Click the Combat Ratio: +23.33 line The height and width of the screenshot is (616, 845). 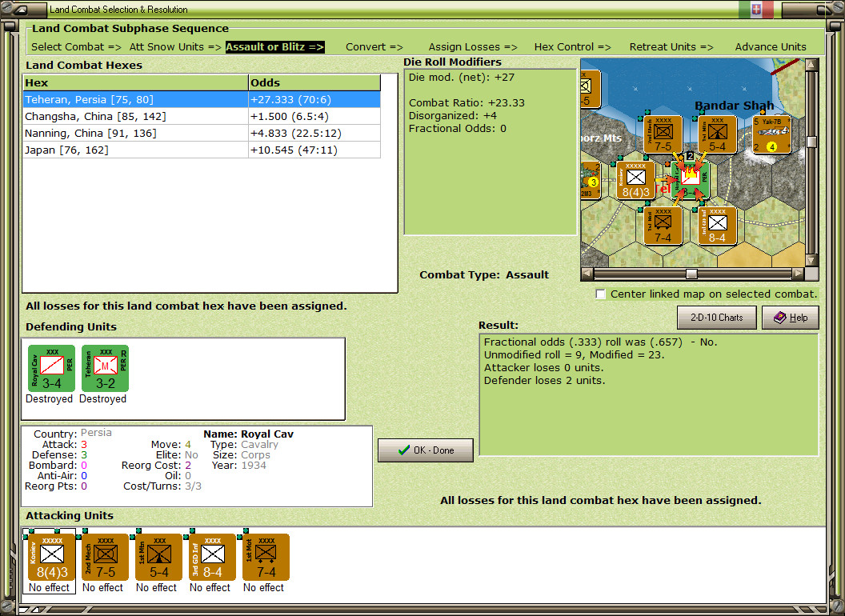[467, 103]
